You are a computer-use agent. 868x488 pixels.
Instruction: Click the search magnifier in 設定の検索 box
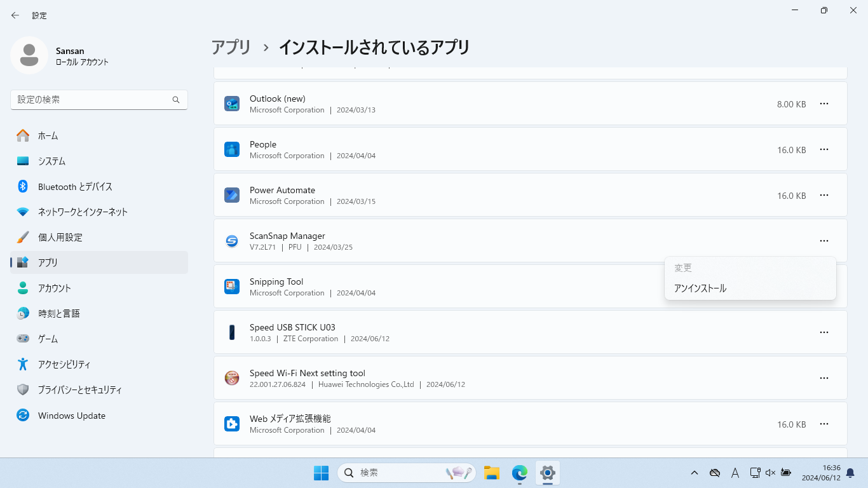[176, 100]
